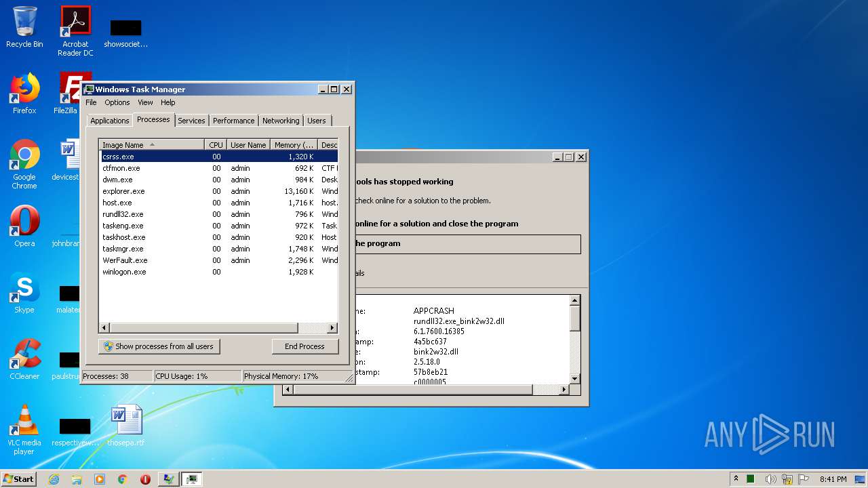Open Chrome pinned taskbar icon
Screen dimensions: 868x488
[x=122, y=479]
